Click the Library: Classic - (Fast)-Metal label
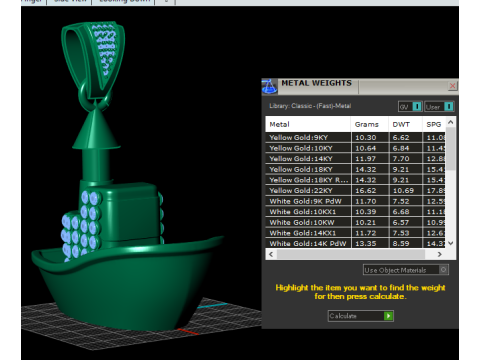Screen dimensions: 480x360 click(310, 106)
